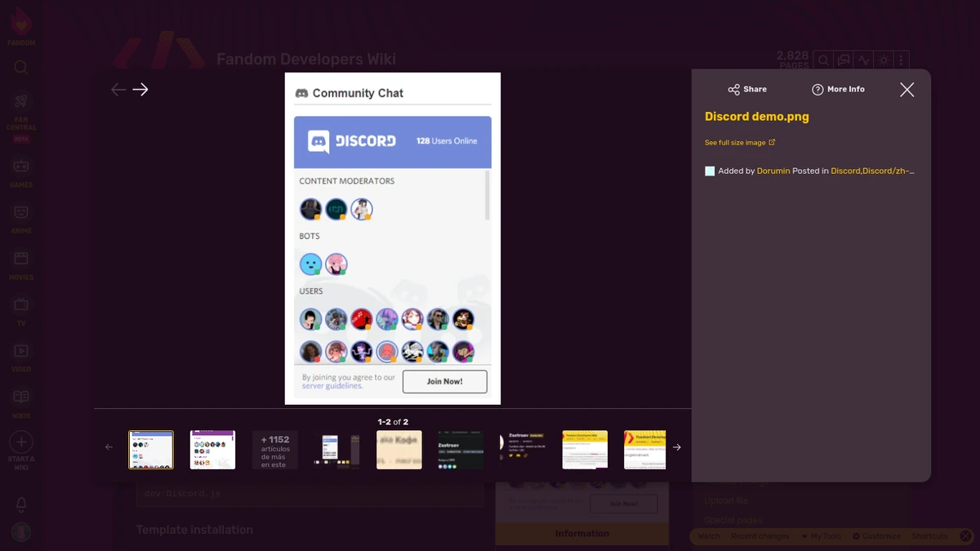Toggle the theme with the sun icon

point(882,60)
